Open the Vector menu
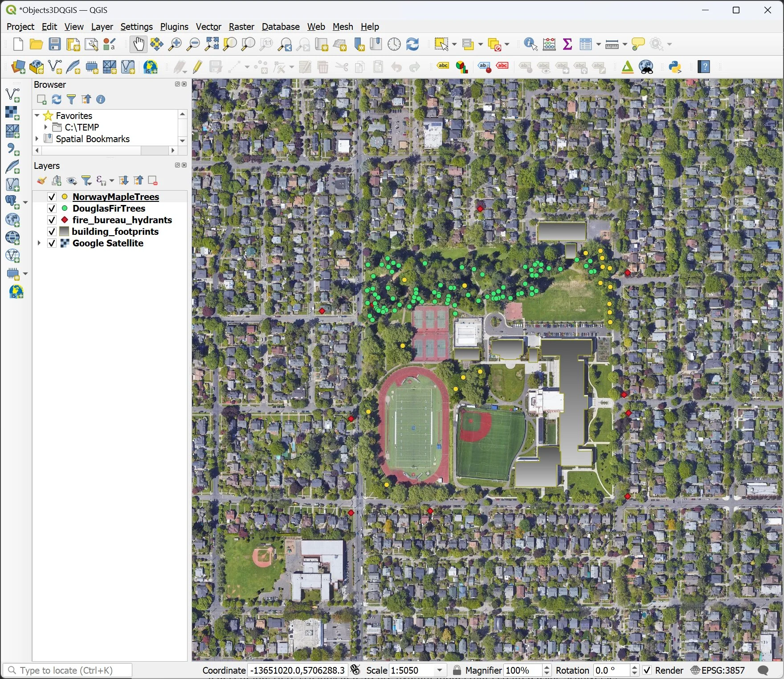The width and height of the screenshot is (784, 679). pos(208,27)
